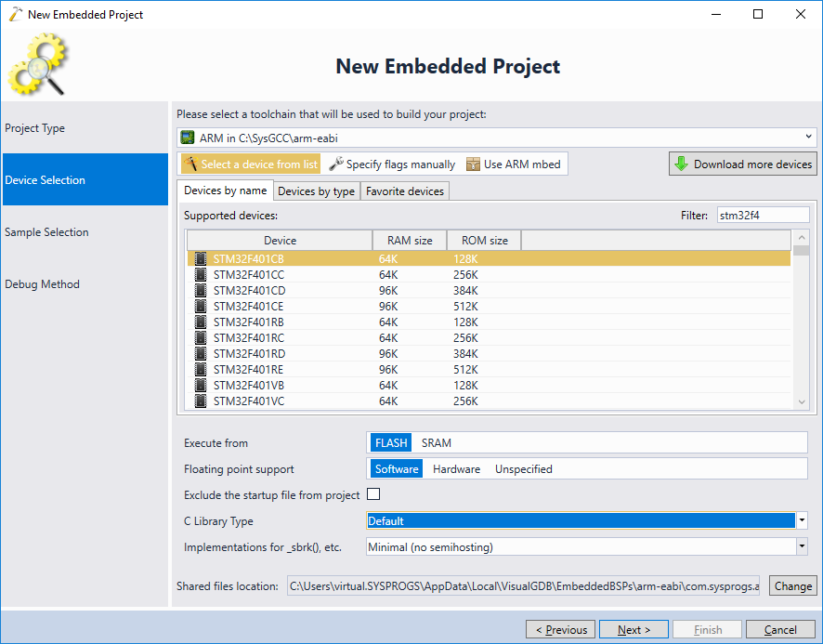Click the chip icon beside STM32F401RC

(x=201, y=337)
